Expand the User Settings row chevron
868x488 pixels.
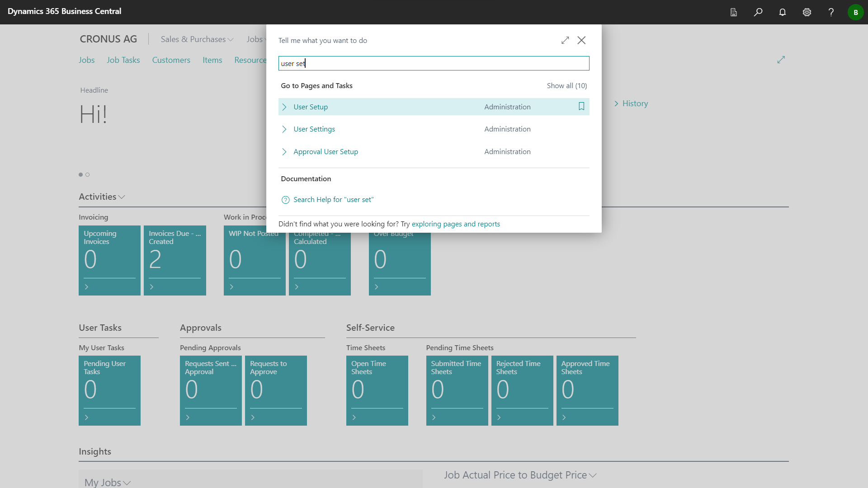point(284,129)
